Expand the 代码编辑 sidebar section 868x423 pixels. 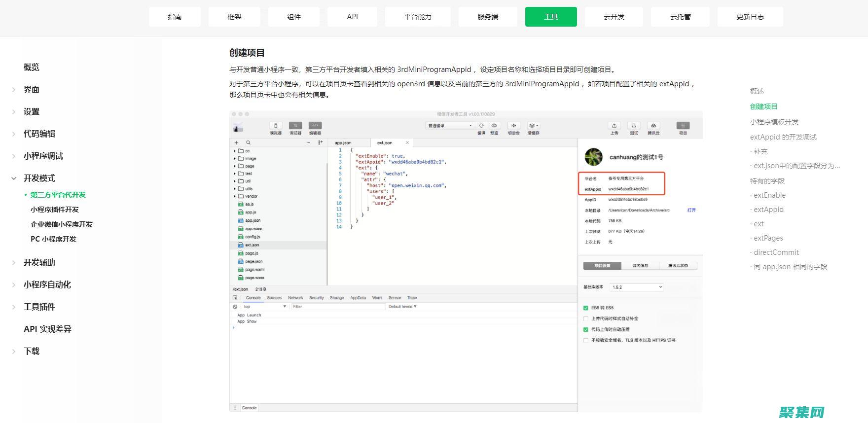pos(14,134)
